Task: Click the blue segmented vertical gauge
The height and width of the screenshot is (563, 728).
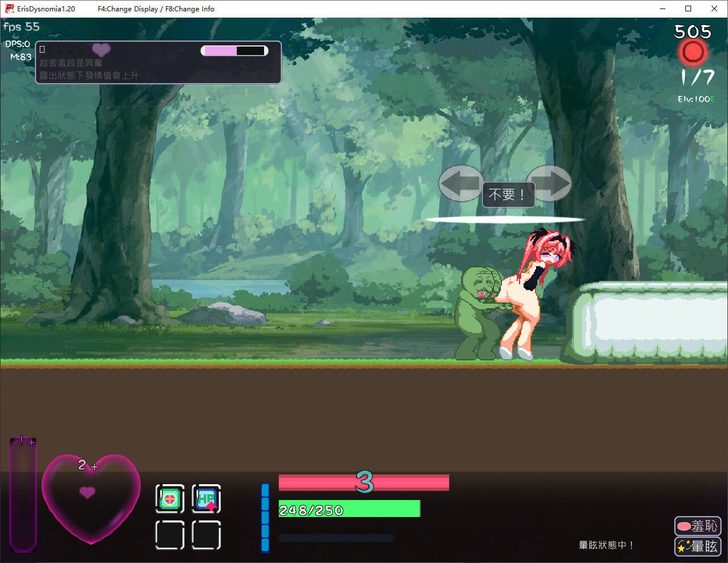Action: click(x=265, y=518)
